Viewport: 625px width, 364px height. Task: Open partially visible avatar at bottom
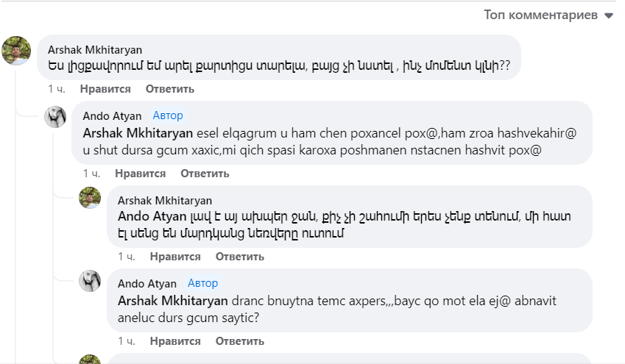[90, 360]
